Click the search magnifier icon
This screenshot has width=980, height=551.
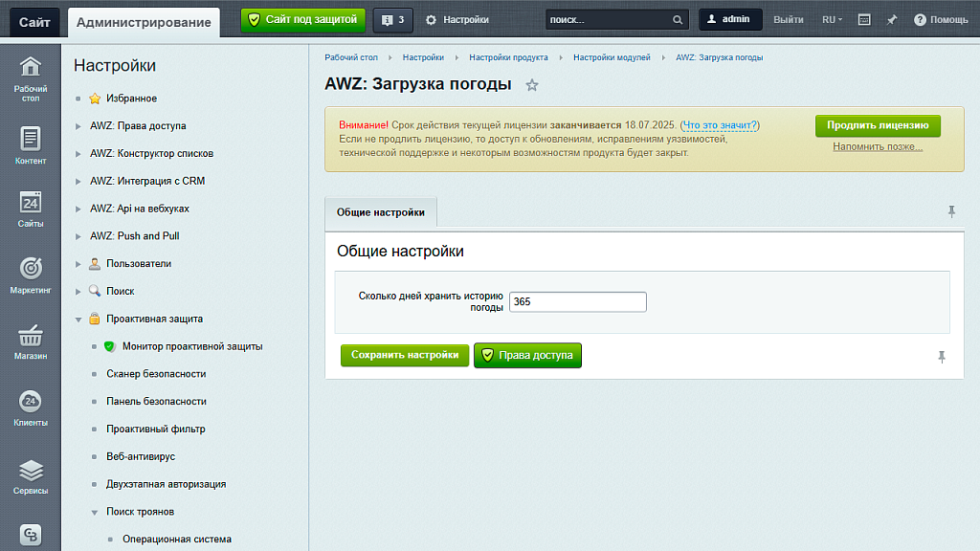[677, 18]
